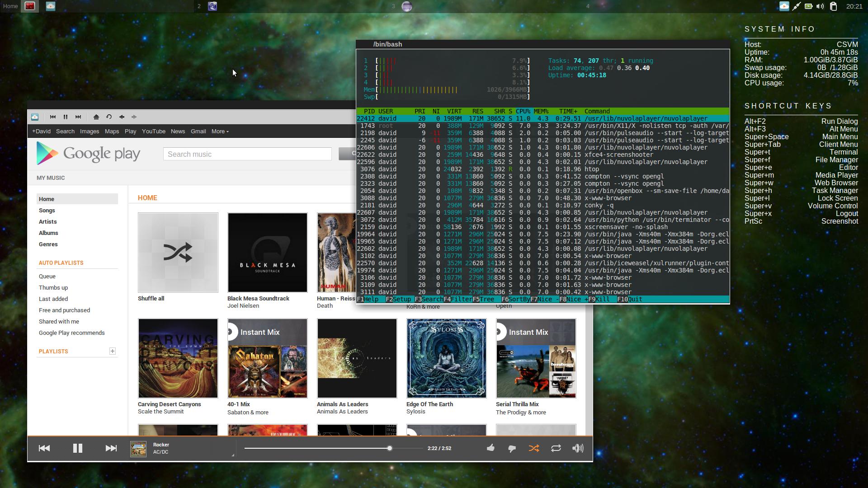Open the Queue auto playlist
The width and height of the screenshot is (868, 488).
[x=47, y=277]
